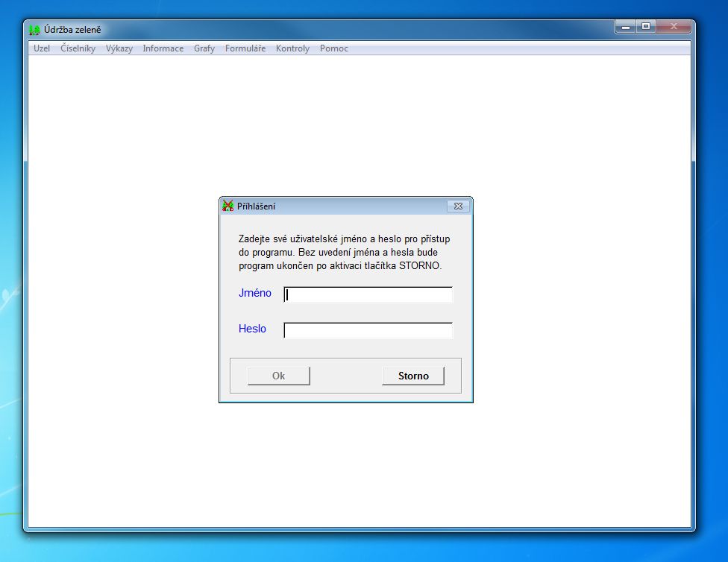The height and width of the screenshot is (562, 728).
Task: Open the Formuláře menu
Action: 245,48
